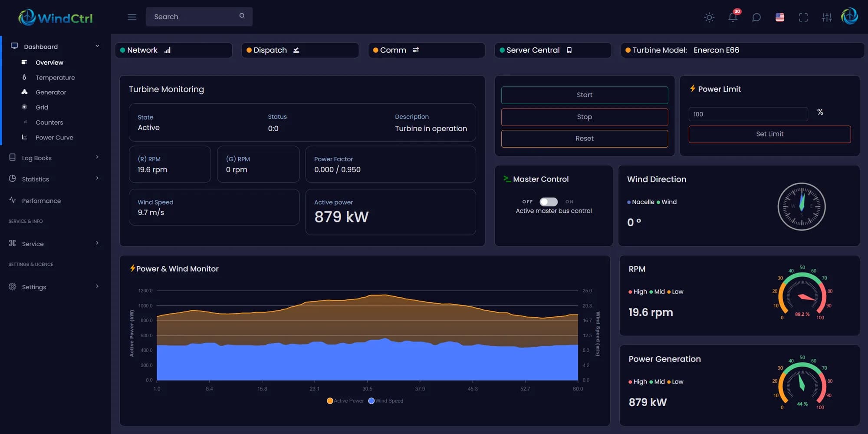Viewport: 868px width, 434px height.
Task: Click the Generator sidebar icon
Action: pyautogui.click(x=24, y=92)
